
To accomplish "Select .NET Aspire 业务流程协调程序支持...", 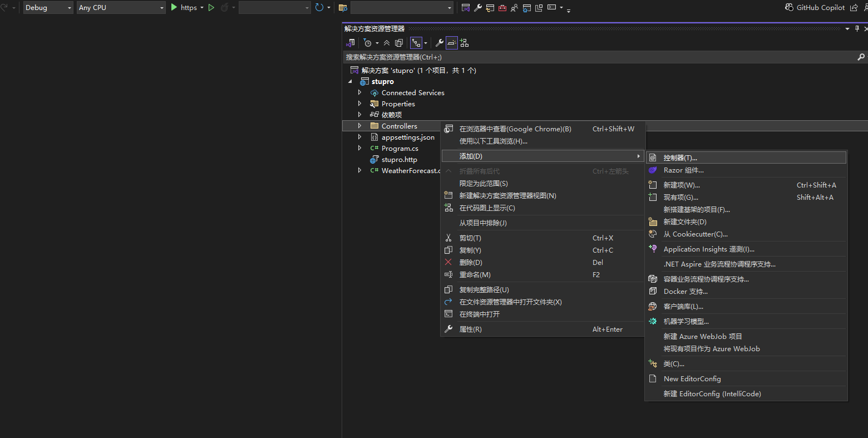I will click(746, 264).
